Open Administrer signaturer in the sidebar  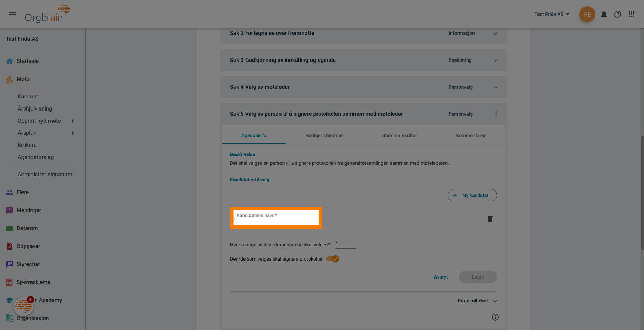[x=45, y=175]
